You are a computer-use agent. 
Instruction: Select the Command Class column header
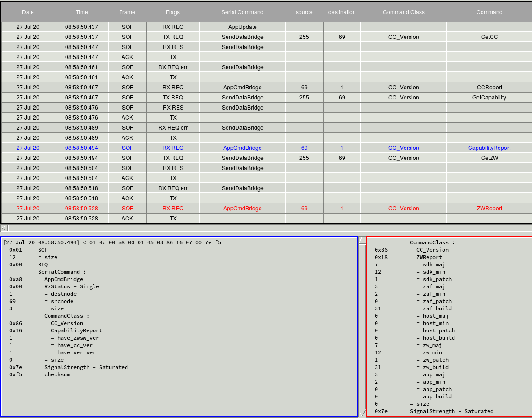pyautogui.click(x=404, y=12)
